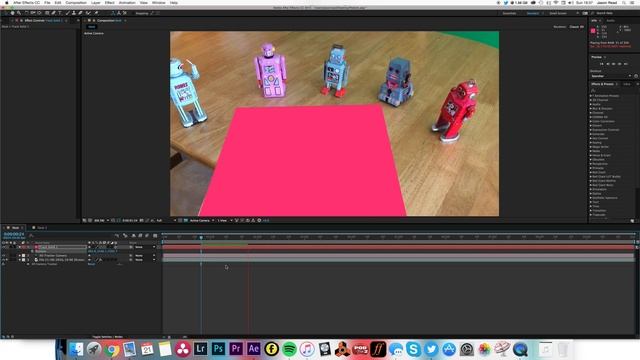This screenshot has width=640, height=360.
Task: Open the viewer resolution dropdown set to Full
Action: tap(166, 220)
